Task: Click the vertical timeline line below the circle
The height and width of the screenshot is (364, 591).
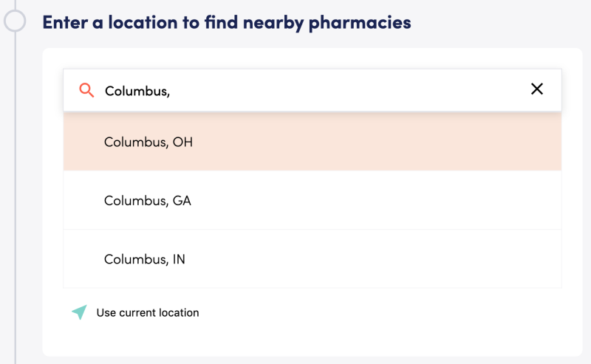Action: [16, 185]
